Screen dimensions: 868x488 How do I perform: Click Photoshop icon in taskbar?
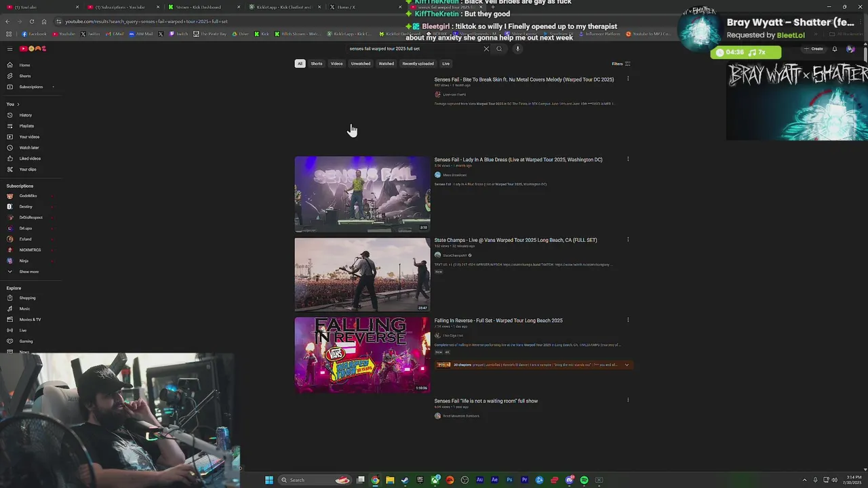click(509, 480)
